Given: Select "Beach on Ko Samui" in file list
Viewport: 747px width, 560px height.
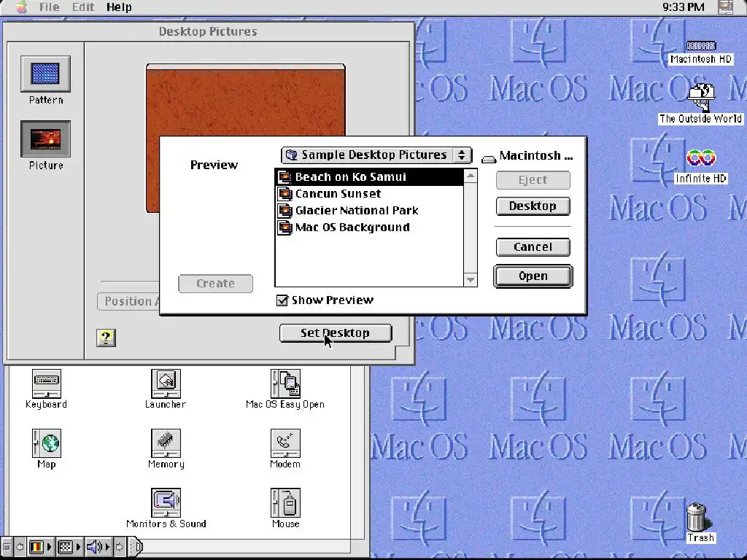Looking at the screenshot, I should [369, 177].
